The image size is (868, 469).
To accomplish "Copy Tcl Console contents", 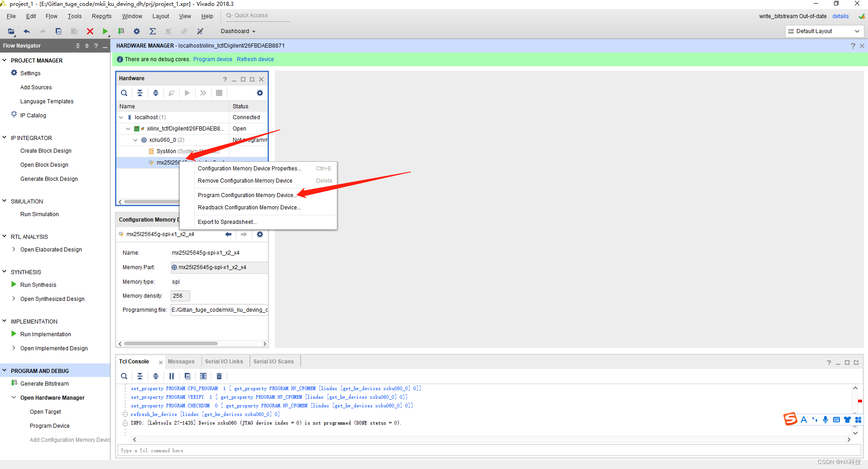I will tap(187, 376).
